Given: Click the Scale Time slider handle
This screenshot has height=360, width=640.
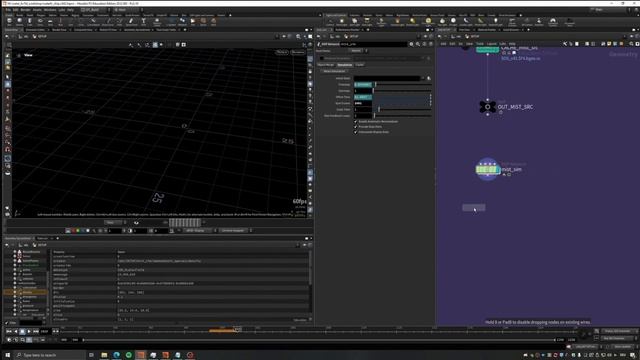Looking at the screenshot, I should [379, 109].
